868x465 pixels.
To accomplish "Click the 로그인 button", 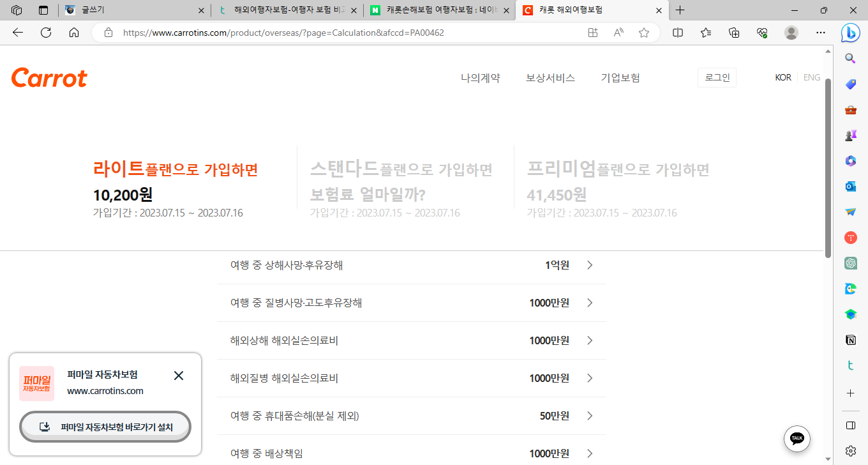I will 716,77.
